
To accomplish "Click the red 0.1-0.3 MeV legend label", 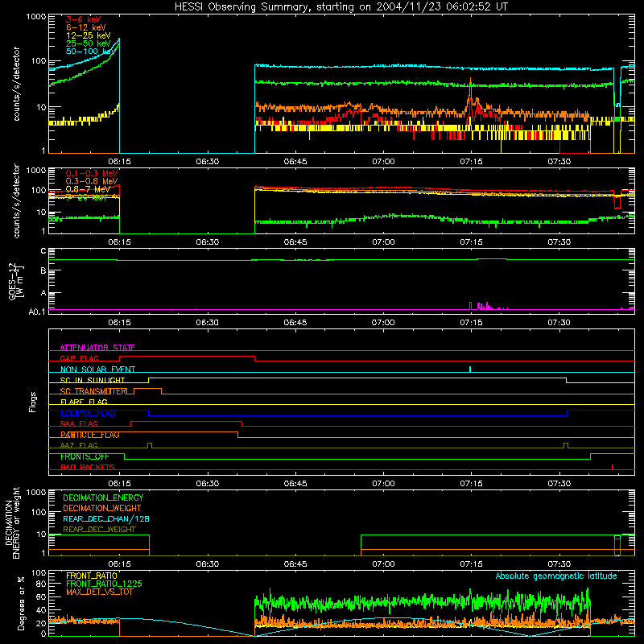I will pos(92,173).
